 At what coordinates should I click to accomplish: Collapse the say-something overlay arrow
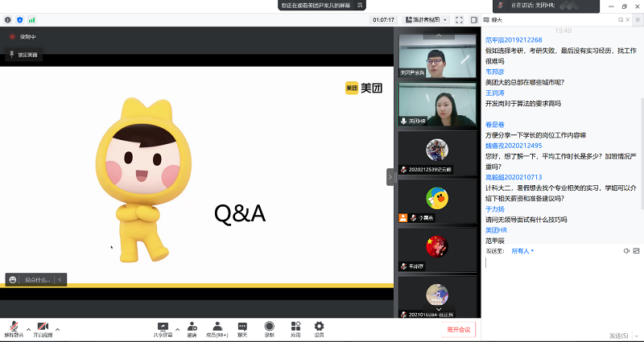tap(60, 279)
